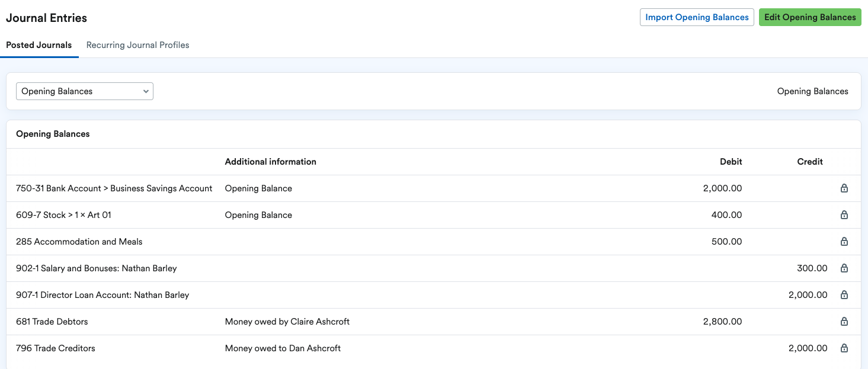Click lock icon in Salary and Bonuses row

pyautogui.click(x=844, y=268)
